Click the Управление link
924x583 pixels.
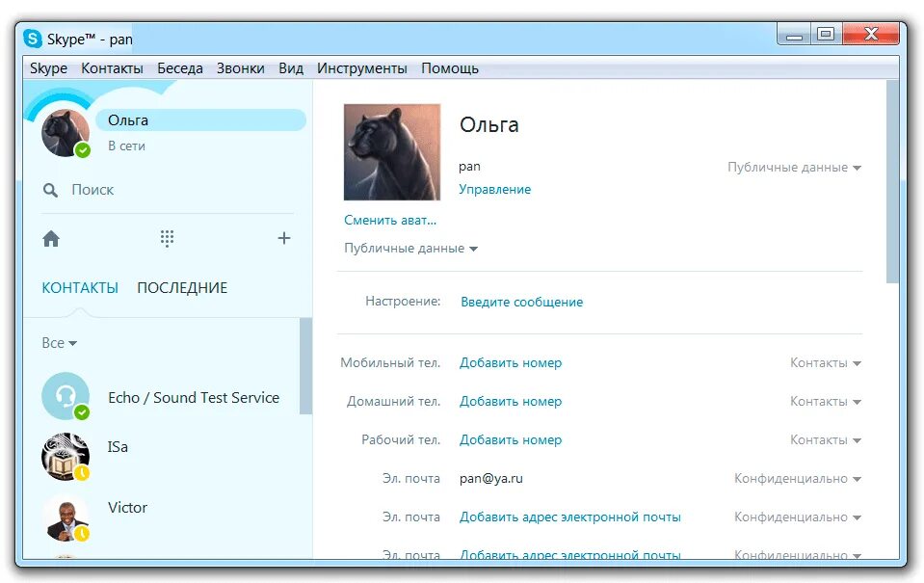[x=495, y=189]
